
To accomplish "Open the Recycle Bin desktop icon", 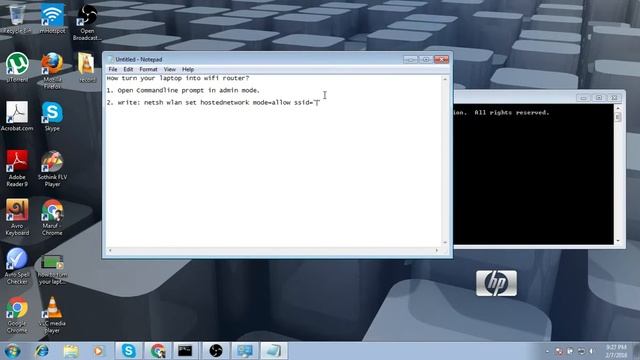I will [17, 18].
